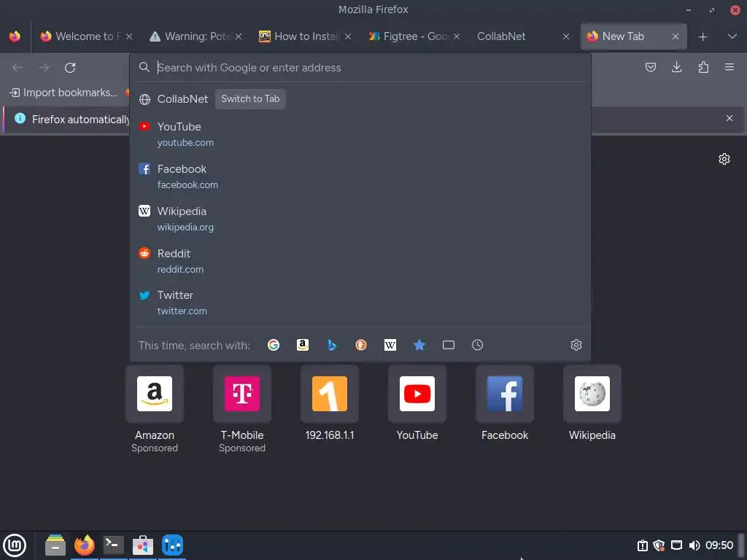Search open tabs with the tabs icon
This screenshot has width=747, height=560.
pyautogui.click(x=449, y=345)
